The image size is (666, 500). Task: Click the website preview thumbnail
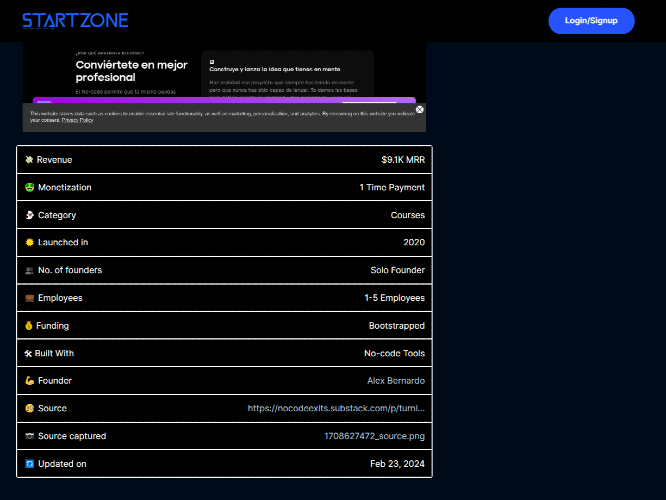(224, 87)
